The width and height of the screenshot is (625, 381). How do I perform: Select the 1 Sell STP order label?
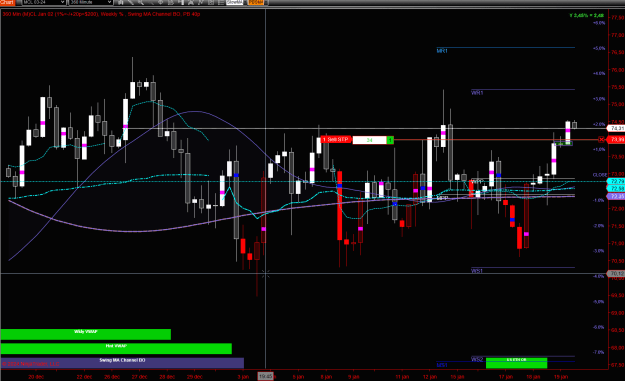tap(336, 139)
